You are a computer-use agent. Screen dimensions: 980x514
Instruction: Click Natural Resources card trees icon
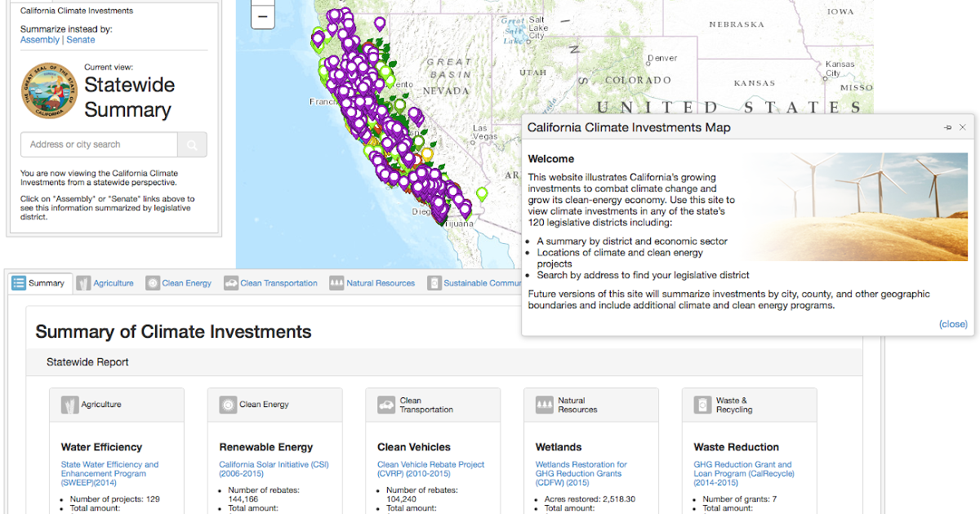[545, 405]
